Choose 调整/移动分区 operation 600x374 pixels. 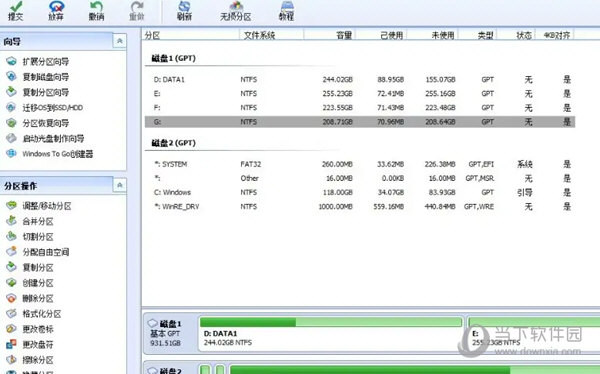point(47,206)
